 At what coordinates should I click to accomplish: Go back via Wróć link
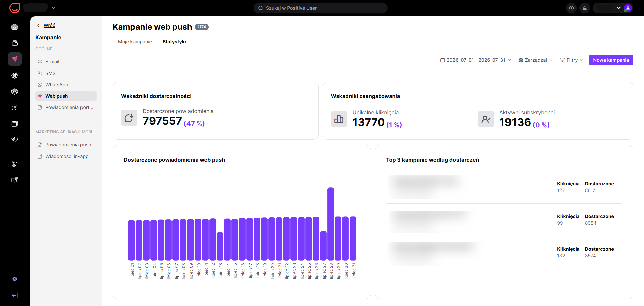point(49,25)
